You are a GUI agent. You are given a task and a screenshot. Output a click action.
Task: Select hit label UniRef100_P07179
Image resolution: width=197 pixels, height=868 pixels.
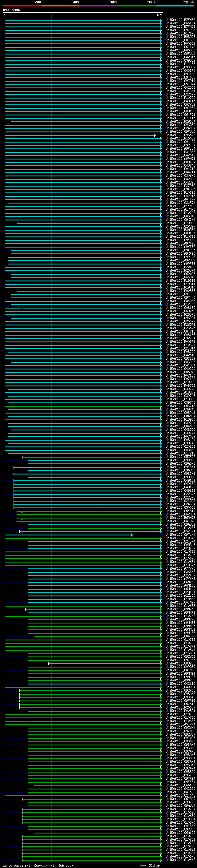coord(180,379)
